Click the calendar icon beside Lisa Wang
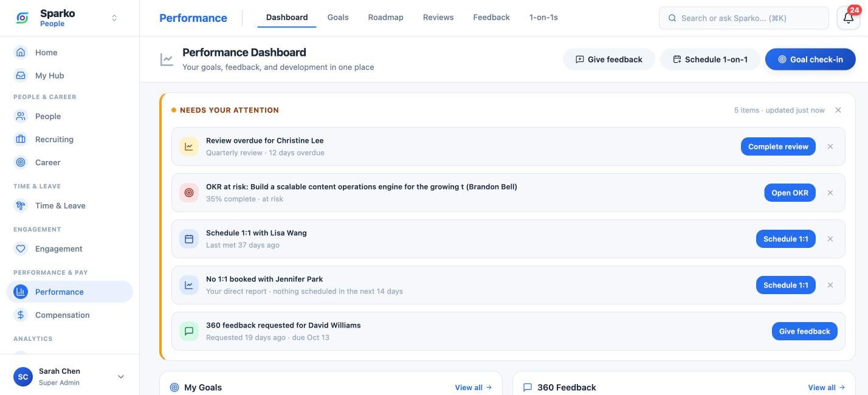This screenshot has height=395, width=868. tap(189, 239)
